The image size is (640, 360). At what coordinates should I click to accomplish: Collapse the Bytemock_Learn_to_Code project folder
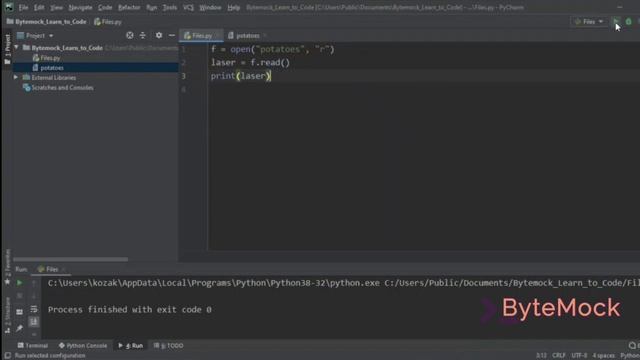pos(16,48)
